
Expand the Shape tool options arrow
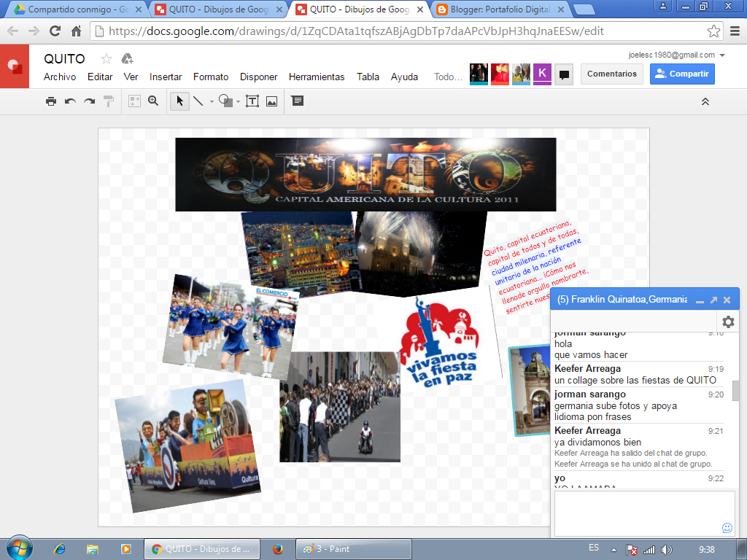(238, 101)
